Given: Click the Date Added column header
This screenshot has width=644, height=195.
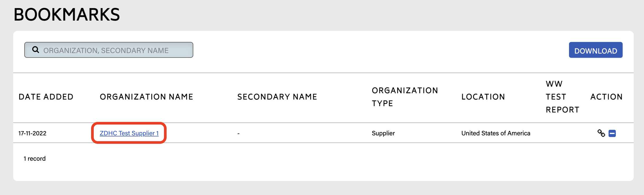Looking at the screenshot, I should coord(46,97).
